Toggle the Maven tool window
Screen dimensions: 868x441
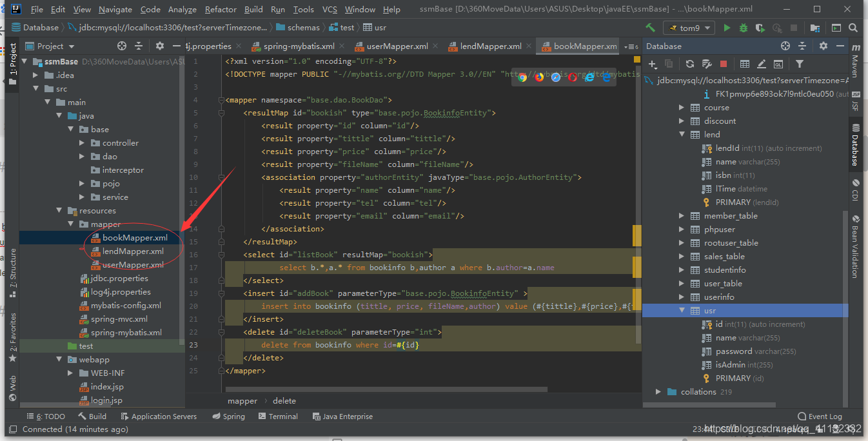coord(856,61)
